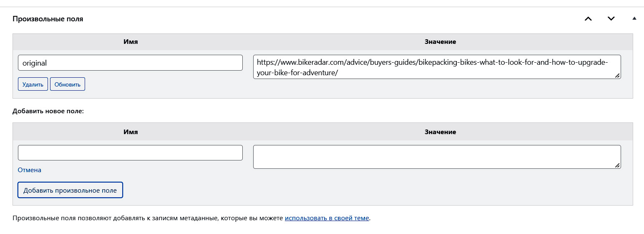Focus the empty new field value textarea
The image size is (644, 234).
coord(437,157)
